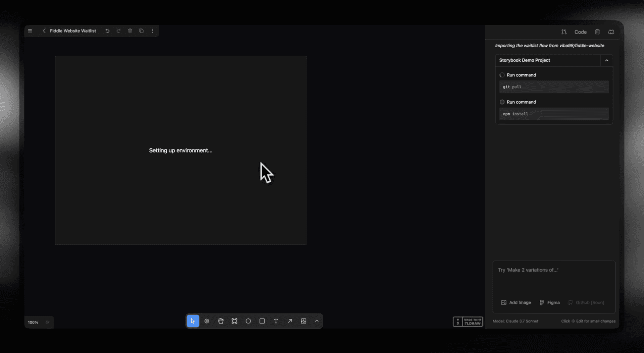
Task: Open the git branch panel icon beside Code
Action: [564, 32]
